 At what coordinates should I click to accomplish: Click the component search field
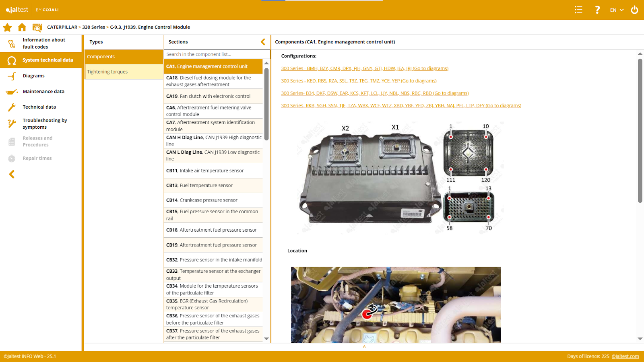tap(217, 54)
